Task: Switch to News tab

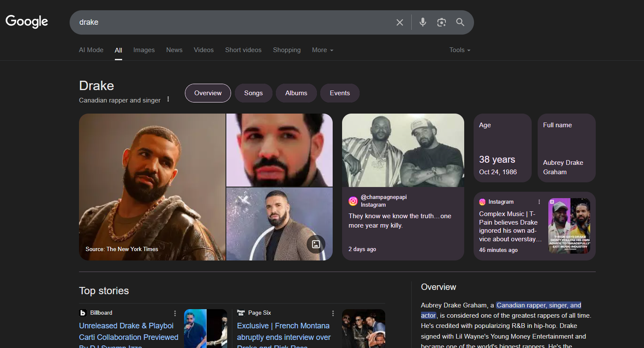Action: point(174,50)
